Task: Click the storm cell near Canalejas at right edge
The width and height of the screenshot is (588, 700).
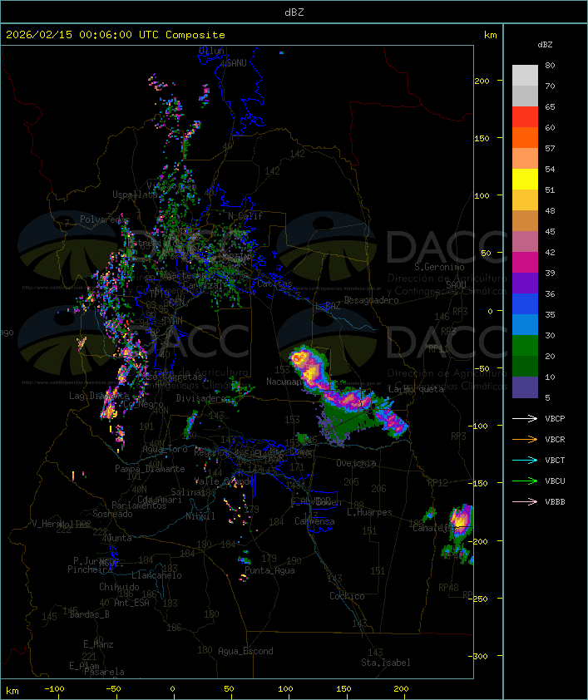Action: pos(462,520)
